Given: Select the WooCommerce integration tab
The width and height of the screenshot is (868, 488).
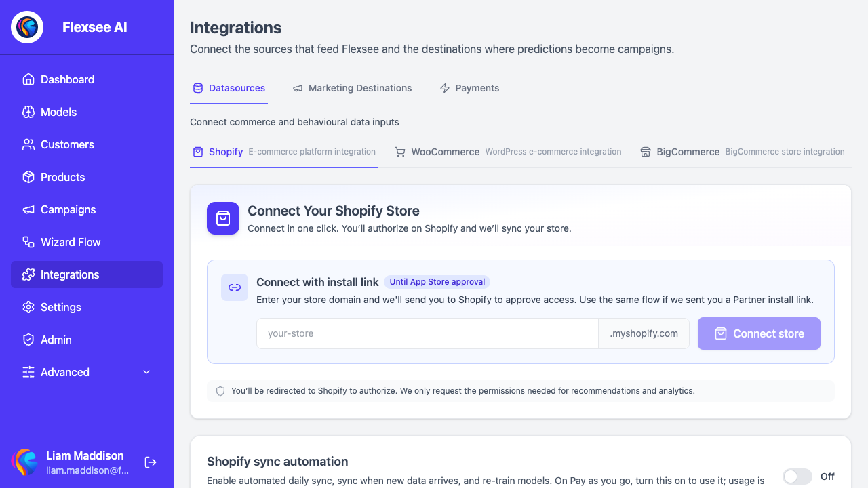Looking at the screenshot, I should (508, 152).
